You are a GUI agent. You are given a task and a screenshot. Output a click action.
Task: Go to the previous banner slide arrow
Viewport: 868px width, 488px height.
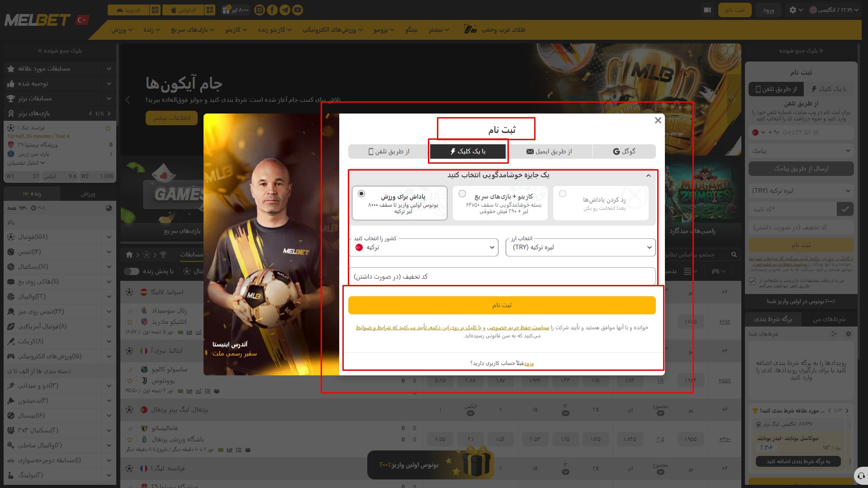click(128, 99)
